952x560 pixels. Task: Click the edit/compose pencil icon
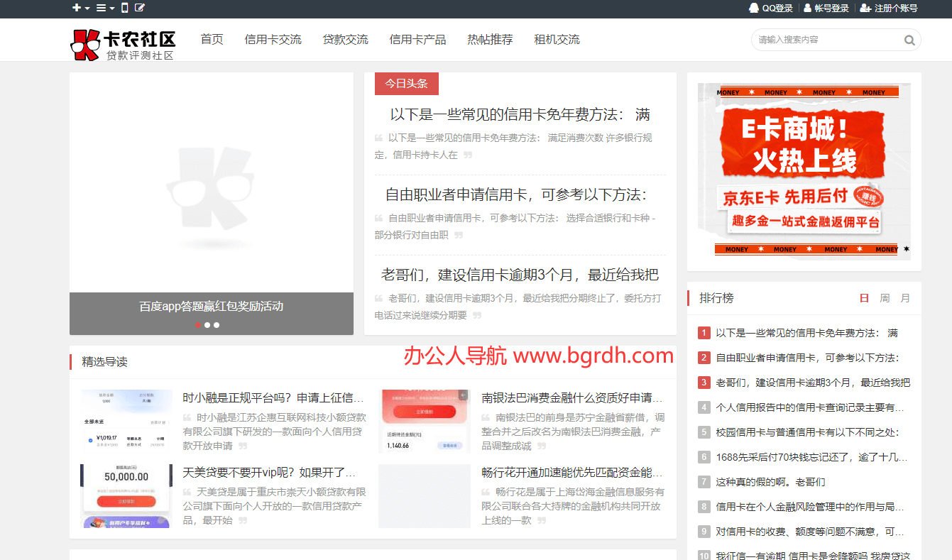pyautogui.click(x=140, y=9)
